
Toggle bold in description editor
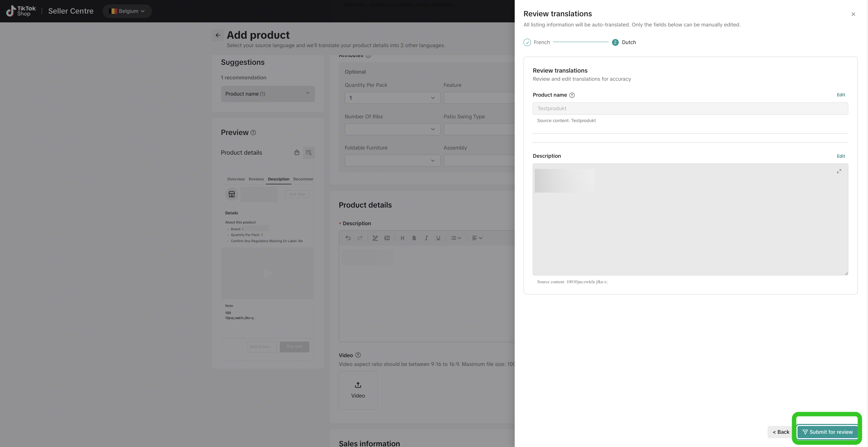(414, 238)
